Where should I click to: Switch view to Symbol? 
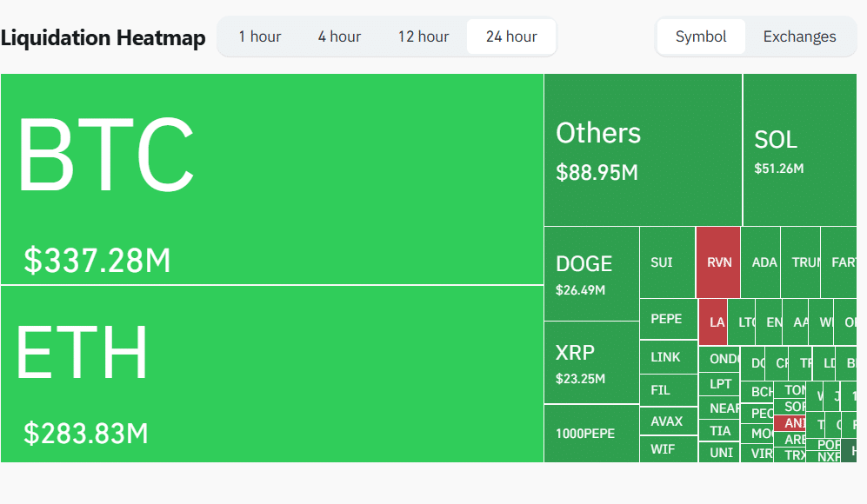pos(701,36)
